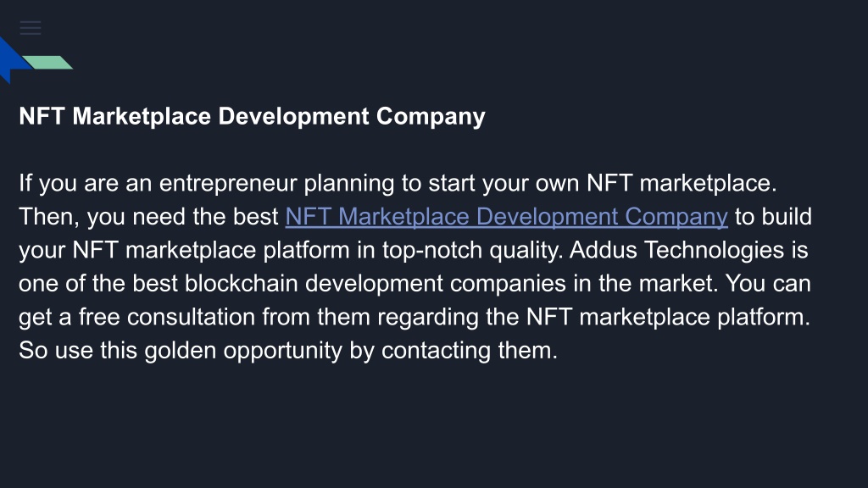
Task: Click the word 'Development' in the heading
Action: 294,116
